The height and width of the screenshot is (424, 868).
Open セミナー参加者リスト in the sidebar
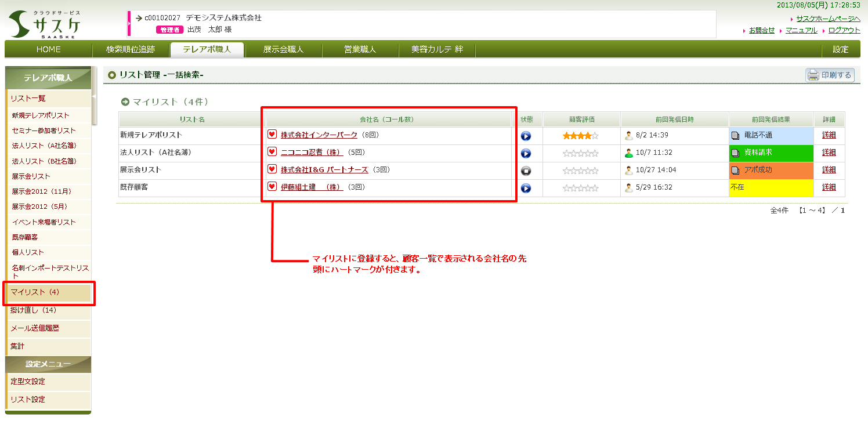(x=49, y=131)
